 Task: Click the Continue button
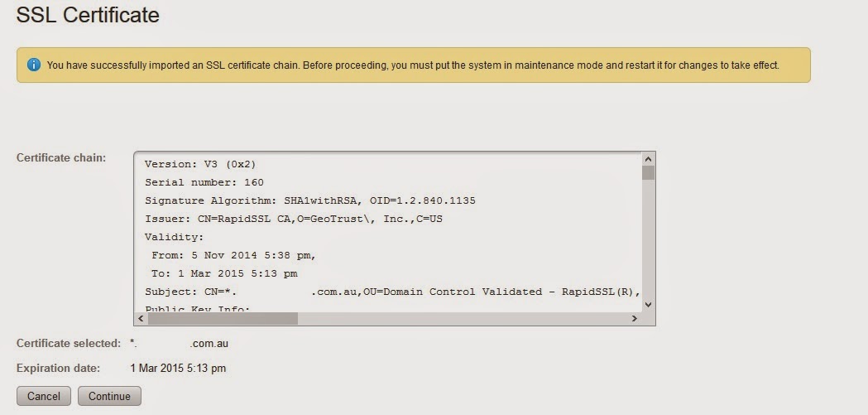click(x=109, y=396)
